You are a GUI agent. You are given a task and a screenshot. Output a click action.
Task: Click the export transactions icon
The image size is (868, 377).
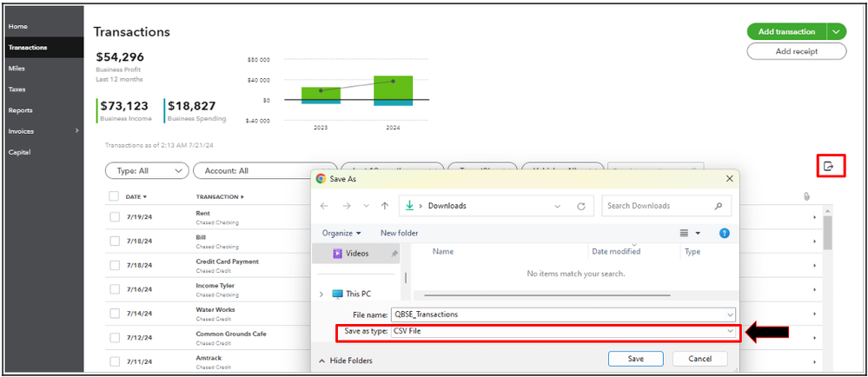(828, 166)
